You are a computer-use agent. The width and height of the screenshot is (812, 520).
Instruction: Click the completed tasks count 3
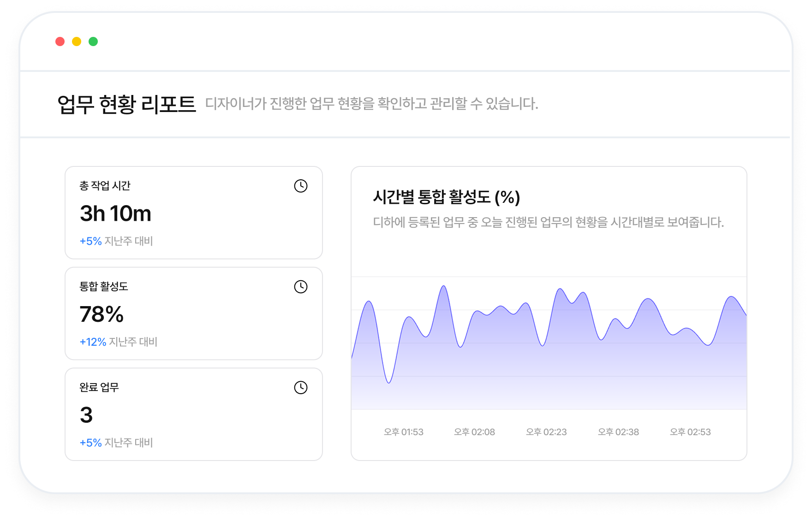86,415
